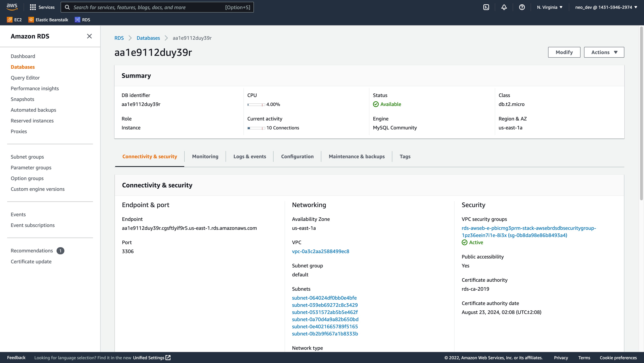Switch to the Logs & events tab
Viewport: 644px width, 363px height.
(250, 157)
